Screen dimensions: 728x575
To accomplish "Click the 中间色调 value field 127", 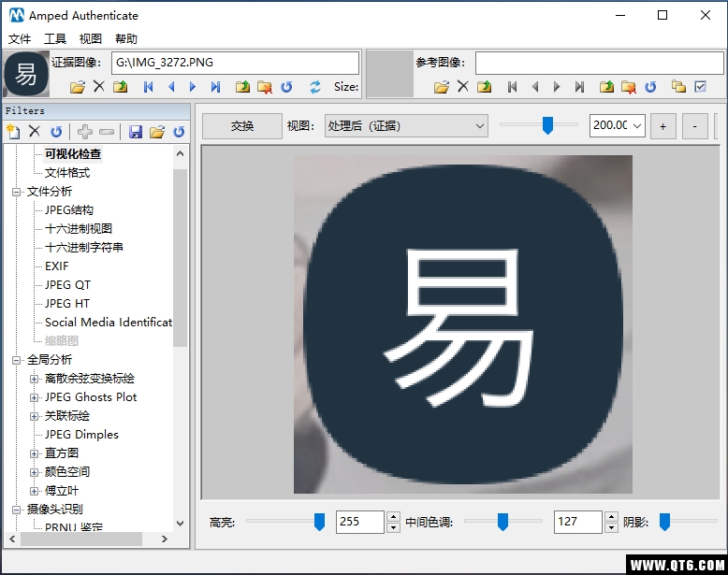I will pos(578,522).
